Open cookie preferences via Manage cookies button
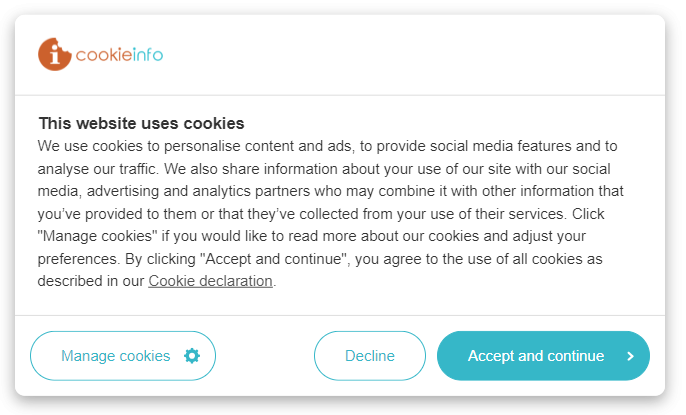 [x=123, y=356]
